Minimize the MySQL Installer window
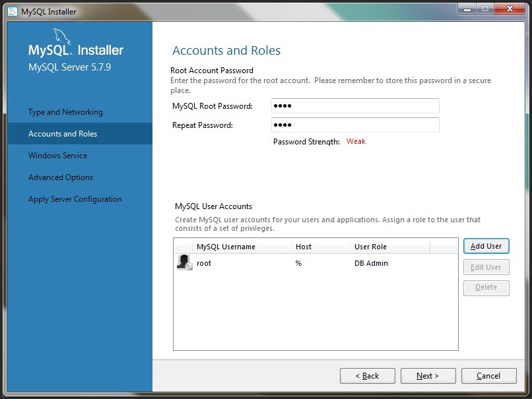Viewport: 532px width, 399px height. (x=467, y=9)
